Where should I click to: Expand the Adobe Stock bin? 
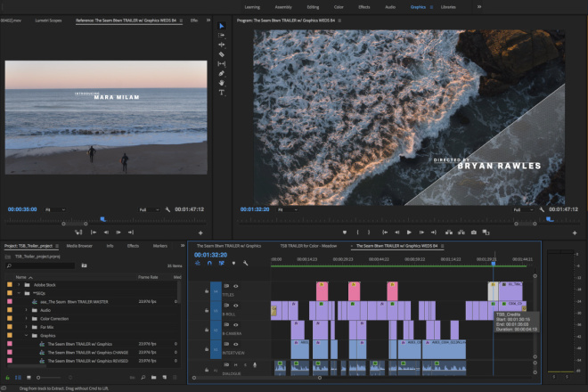(x=19, y=285)
